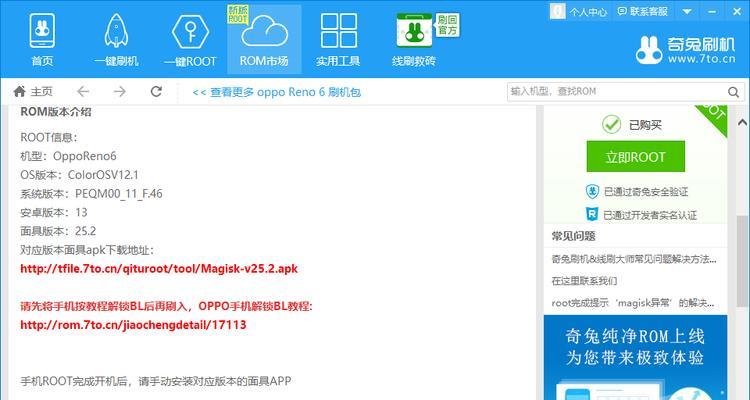Click the 新版ROOT badge on ROM市场
The image size is (750, 400).
(237, 14)
